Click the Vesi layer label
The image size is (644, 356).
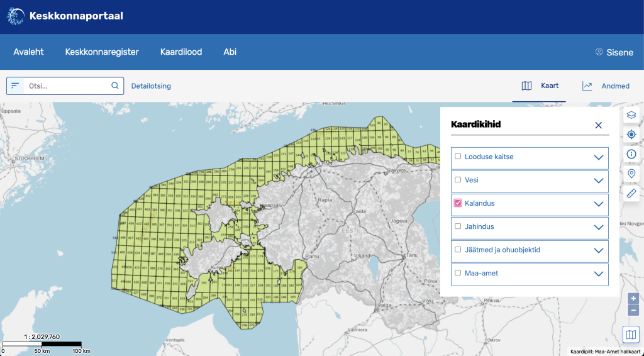[x=472, y=180]
